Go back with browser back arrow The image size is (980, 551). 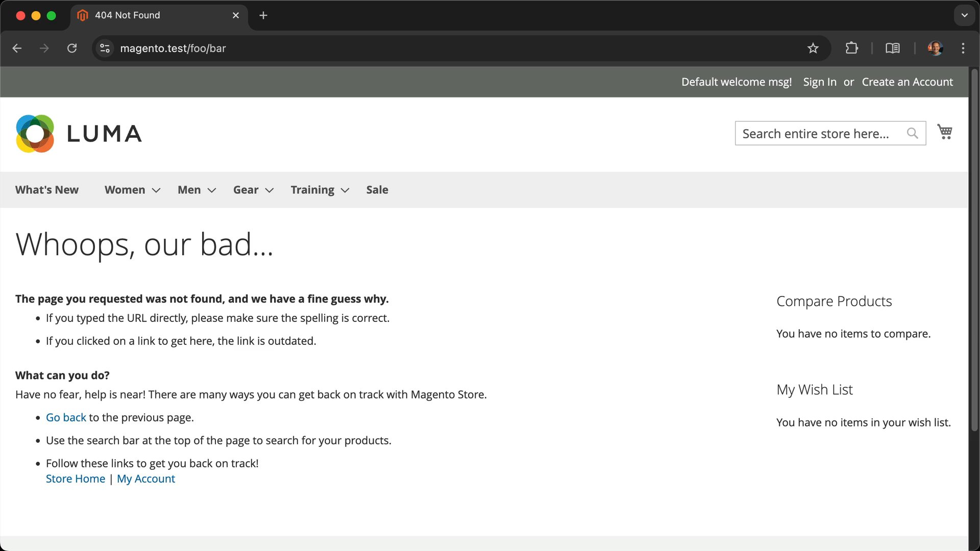[x=17, y=48]
